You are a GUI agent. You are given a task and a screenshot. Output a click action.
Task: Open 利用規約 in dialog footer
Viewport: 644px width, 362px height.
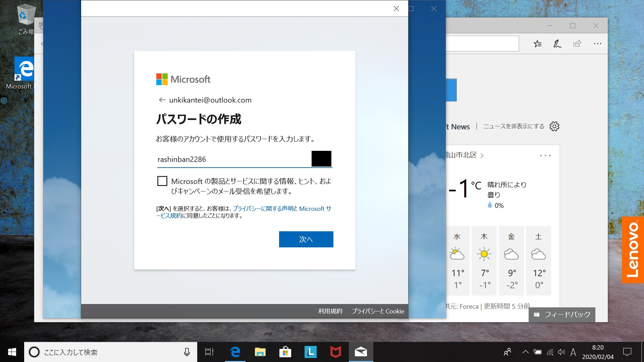330,311
